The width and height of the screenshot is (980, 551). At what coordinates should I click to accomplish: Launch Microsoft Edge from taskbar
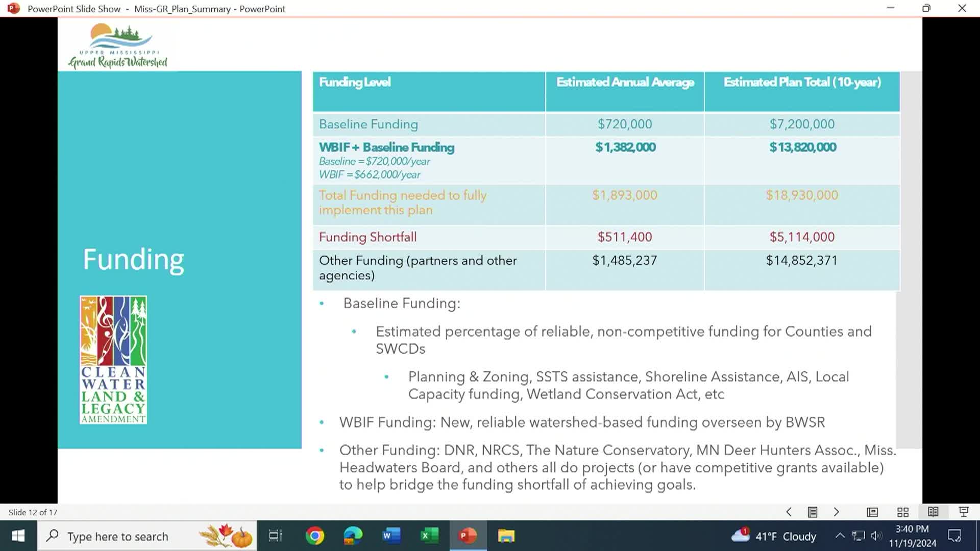coord(353,536)
